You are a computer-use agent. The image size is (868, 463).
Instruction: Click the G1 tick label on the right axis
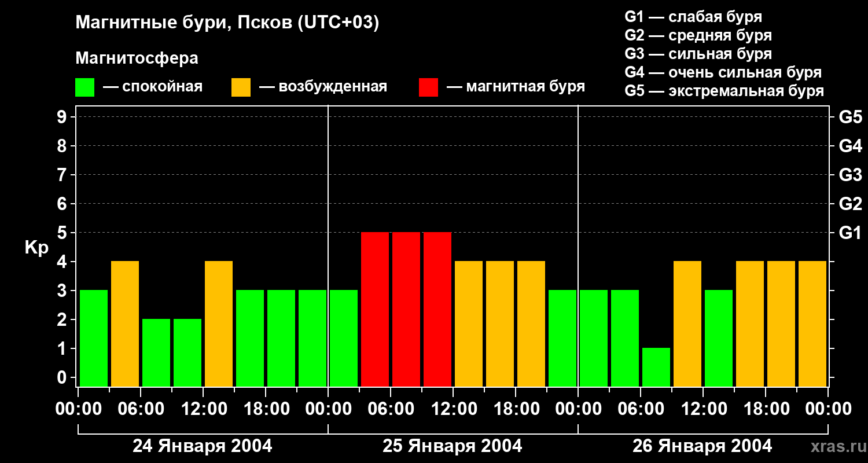click(x=851, y=233)
